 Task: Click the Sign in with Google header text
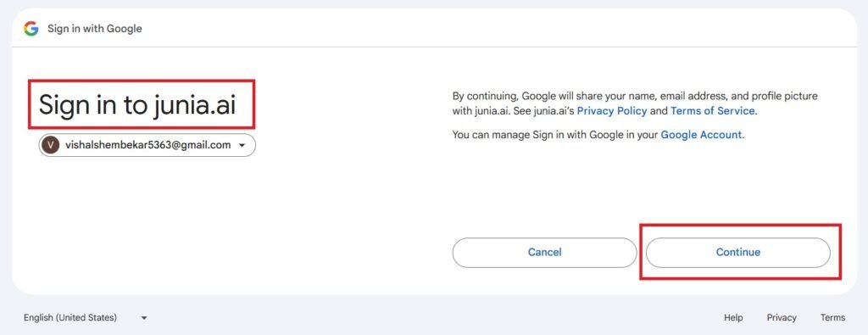pyautogui.click(x=95, y=29)
